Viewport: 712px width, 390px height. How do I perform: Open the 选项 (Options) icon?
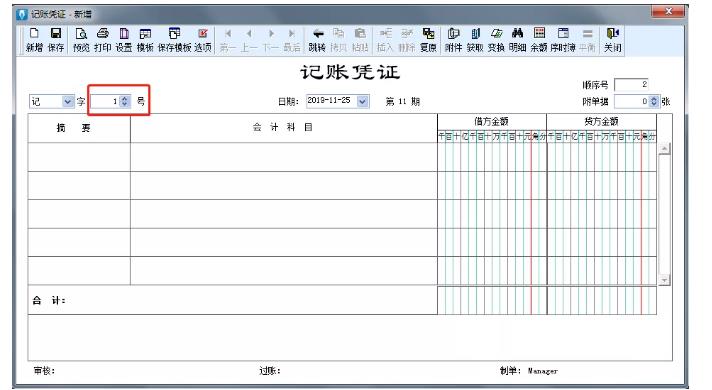[203, 39]
